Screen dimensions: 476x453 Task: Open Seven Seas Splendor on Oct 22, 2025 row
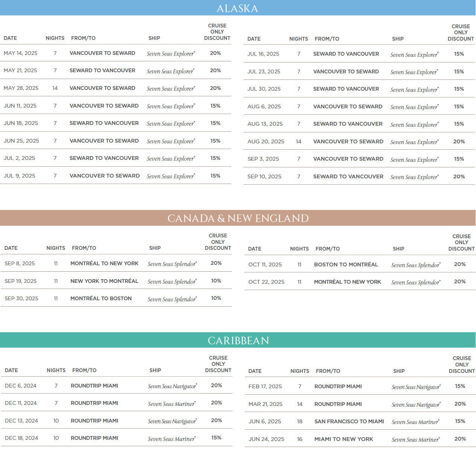415,282
